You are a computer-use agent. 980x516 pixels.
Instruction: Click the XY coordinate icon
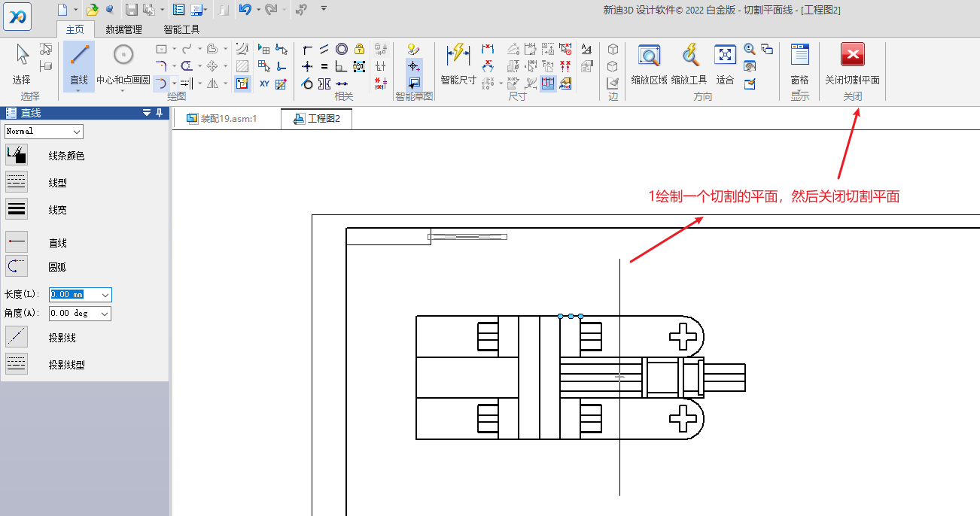click(264, 83)
